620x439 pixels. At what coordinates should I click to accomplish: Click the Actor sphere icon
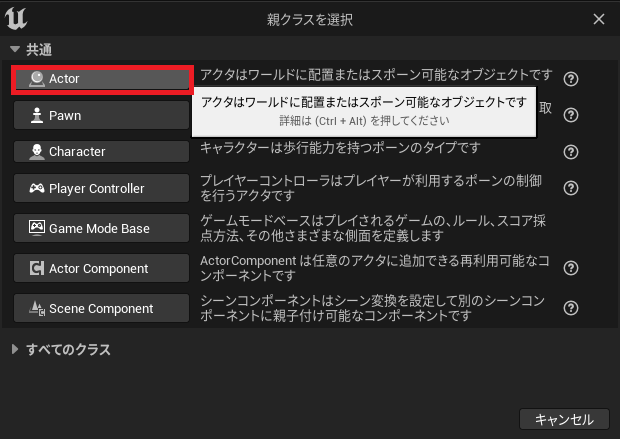37,79
